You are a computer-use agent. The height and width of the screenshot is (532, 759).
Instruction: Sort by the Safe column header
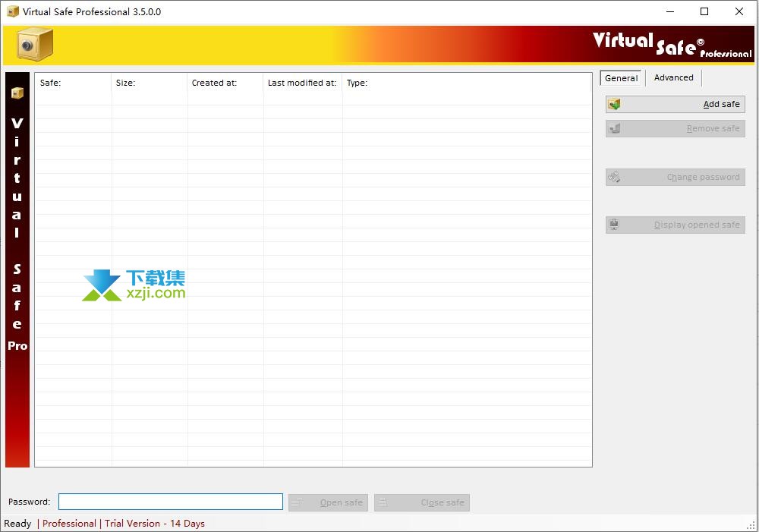[x=73, y=83]
